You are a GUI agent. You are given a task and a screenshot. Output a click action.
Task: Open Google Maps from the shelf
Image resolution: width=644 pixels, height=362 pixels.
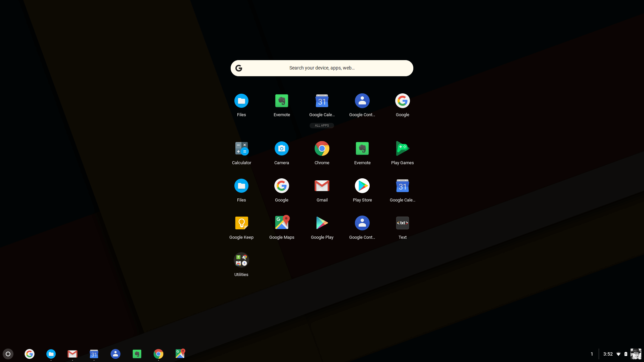180,354
